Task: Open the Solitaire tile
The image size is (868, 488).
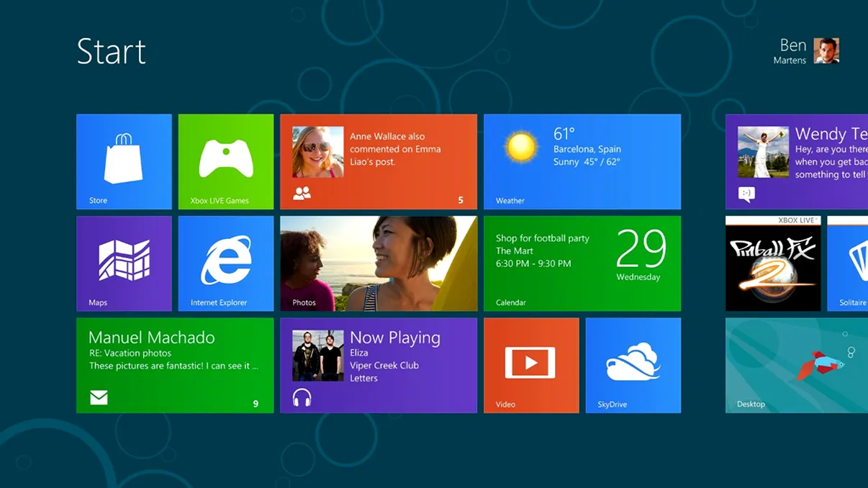Action: 853,263
